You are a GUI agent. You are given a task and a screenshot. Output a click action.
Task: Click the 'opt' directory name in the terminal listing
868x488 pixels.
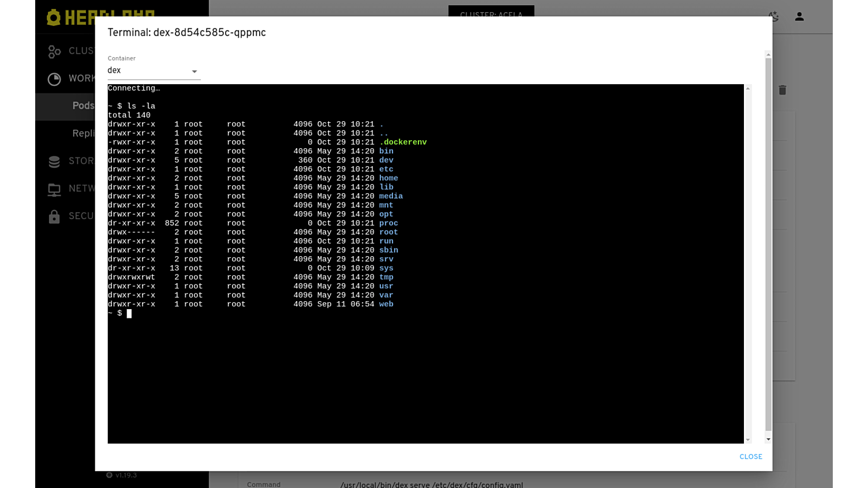tap(386, 215)
